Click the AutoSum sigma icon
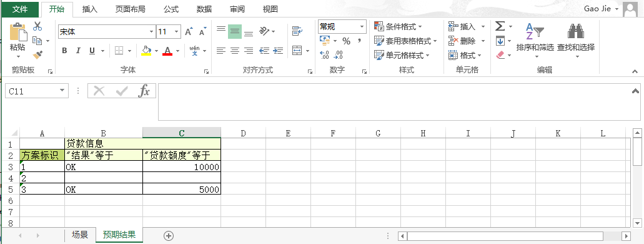This screenshot has height=244, width=644. click(500, 26)
